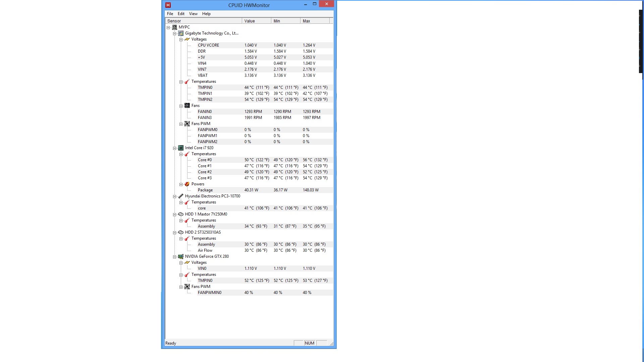The height and width of the screenshot is (362, 644).
Task: Collapse the Gigabyte Technology node
Action: click(175, 34)
